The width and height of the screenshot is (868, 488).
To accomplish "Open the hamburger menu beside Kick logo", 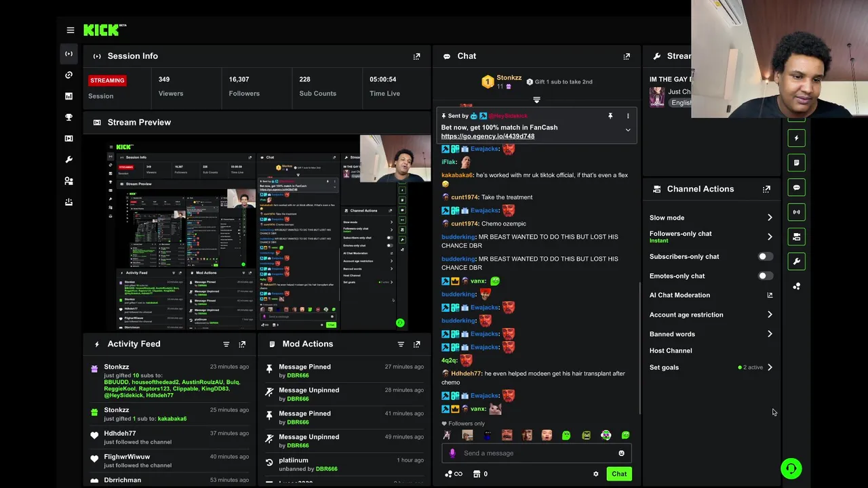I will (71, 30).
